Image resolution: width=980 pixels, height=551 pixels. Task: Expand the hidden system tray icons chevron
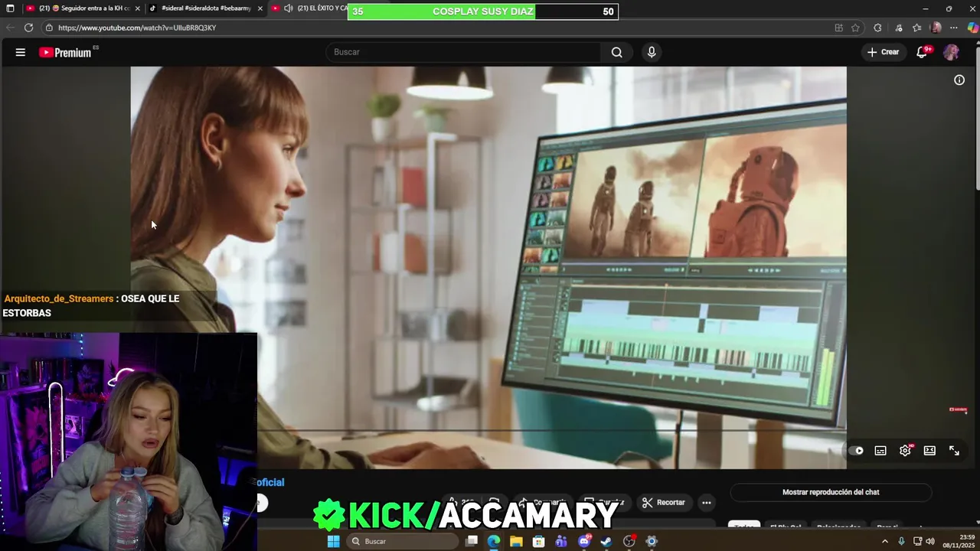tap(885, 541)
